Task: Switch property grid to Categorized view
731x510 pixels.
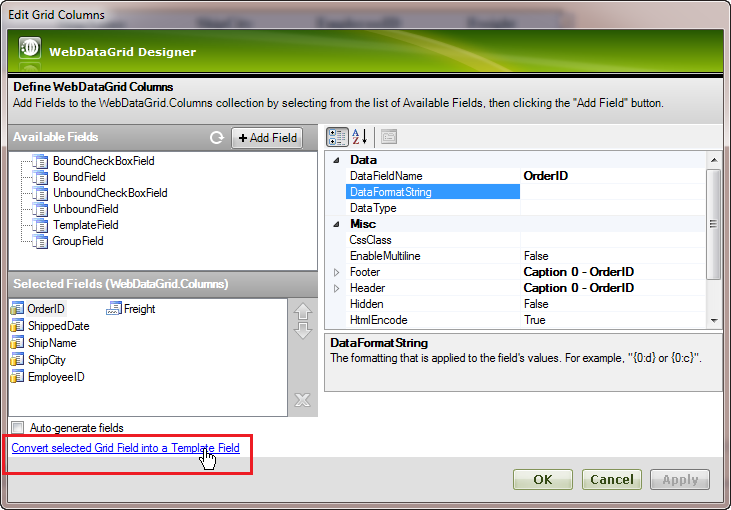Action: 337,137
